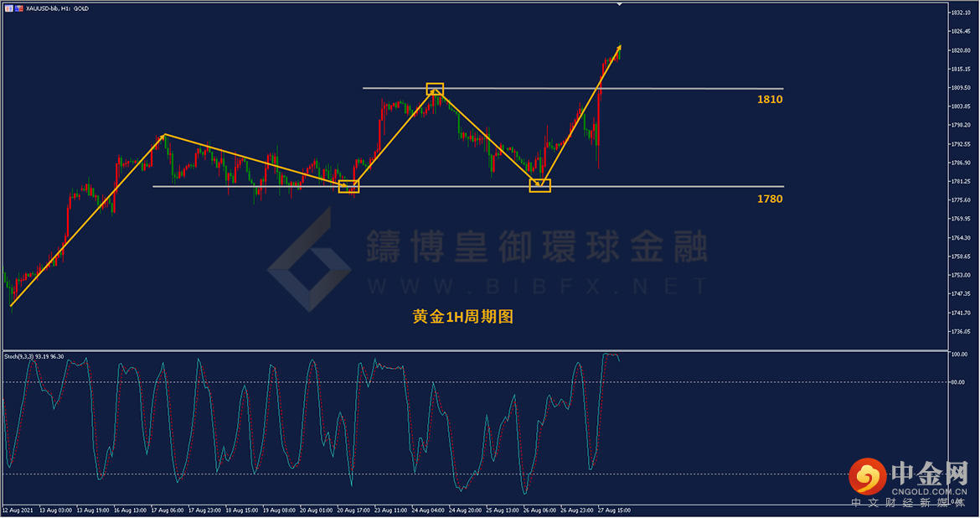The height and width of the screenshot is (518, 980).
Task: Click price 1809.50 on the price axis
Action: 960,87
